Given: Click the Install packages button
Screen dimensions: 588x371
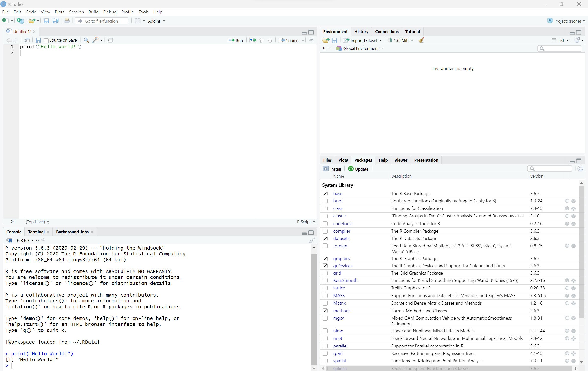Looking at the screenshot, I should pyautogui.click(x=332, y=169).
